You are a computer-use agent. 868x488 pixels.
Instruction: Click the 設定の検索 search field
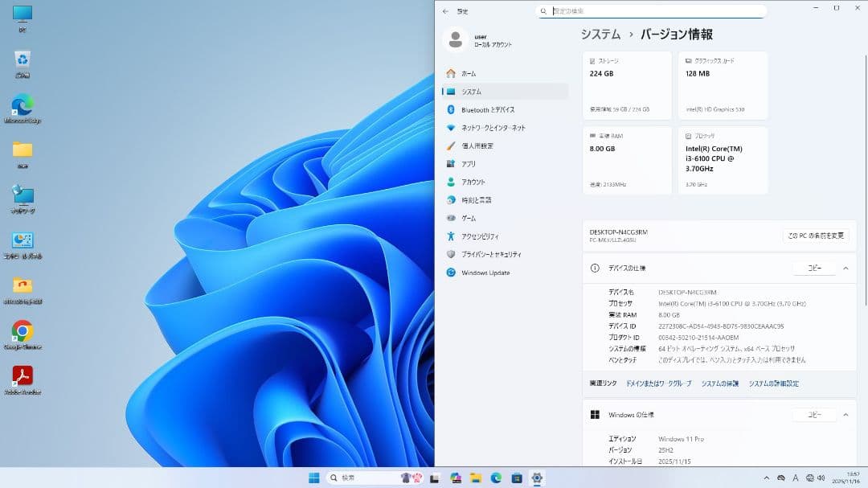[x=651, y=11]
